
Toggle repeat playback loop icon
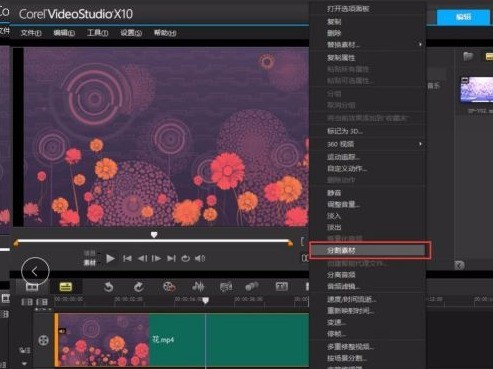pos(185,258)
